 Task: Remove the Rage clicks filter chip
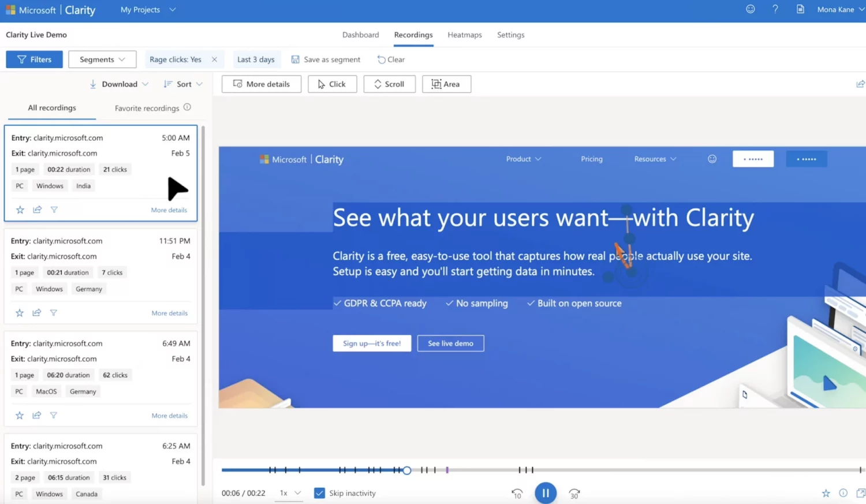tap(214, 59)
